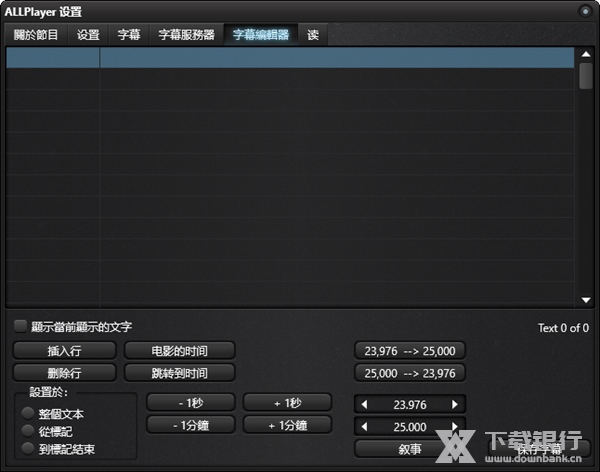Click the right arrow on 25.000 stepper

pos(456,426)
